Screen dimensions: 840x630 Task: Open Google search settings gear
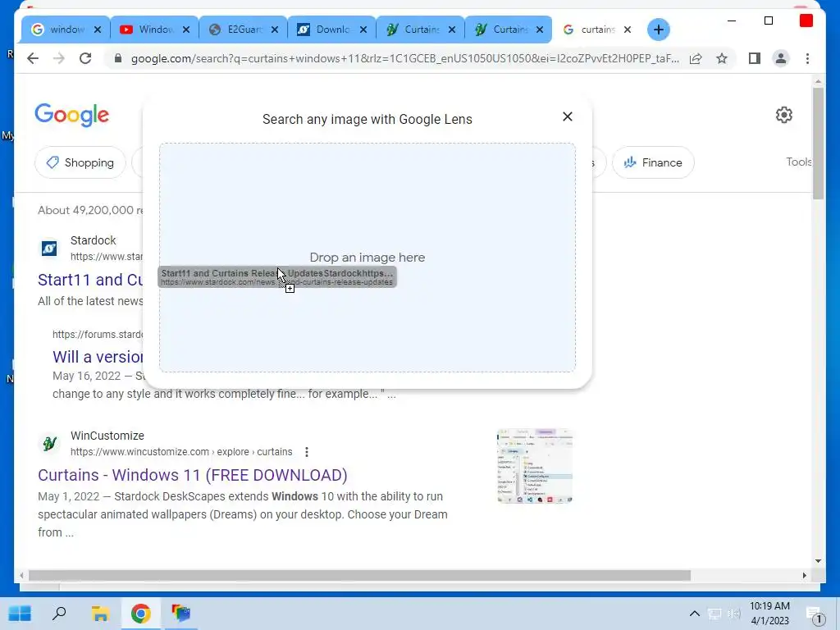pyautogui.click(x=783, y=115)
